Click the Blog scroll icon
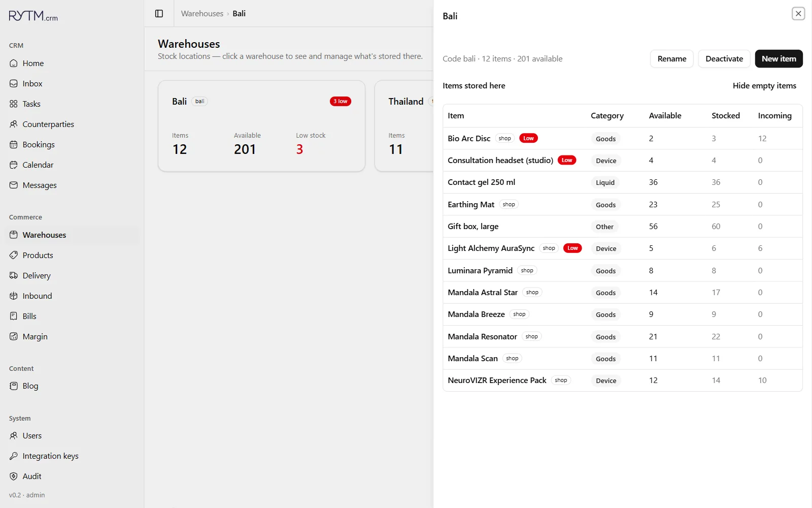812x508 pixels. 14,386
